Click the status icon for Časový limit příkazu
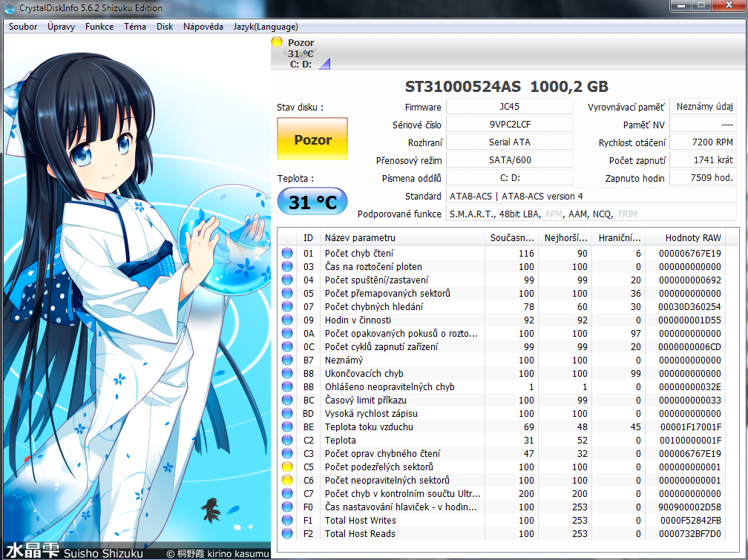 (287, 401)
